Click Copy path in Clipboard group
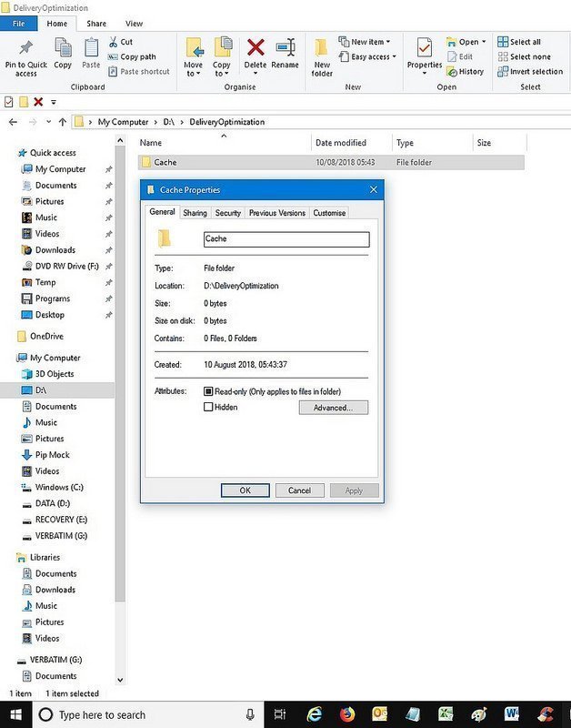This screenshot has height=728, width=571. coord(132,56)
